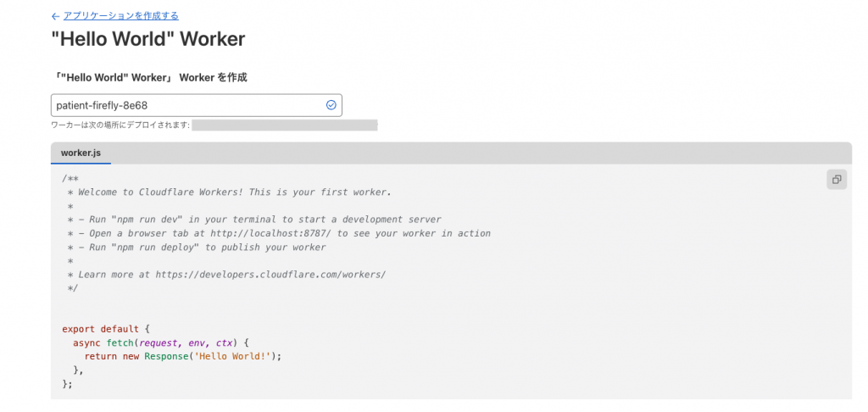Click the "Hello World" Worker page heading
This screenshot has height=412, width=868.
[147, 39]
